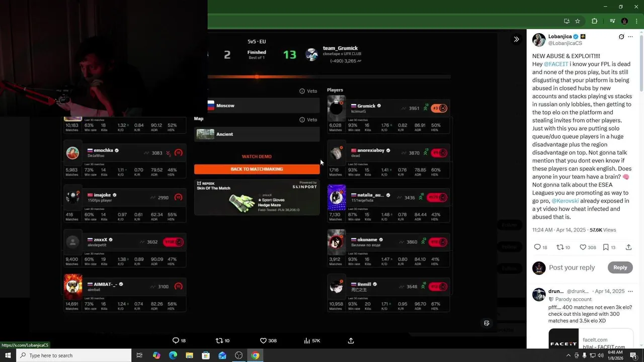Open Outlook from the taskbar
Screen dimensions: 644x362
pyautogui.click(x=222, y=355)
